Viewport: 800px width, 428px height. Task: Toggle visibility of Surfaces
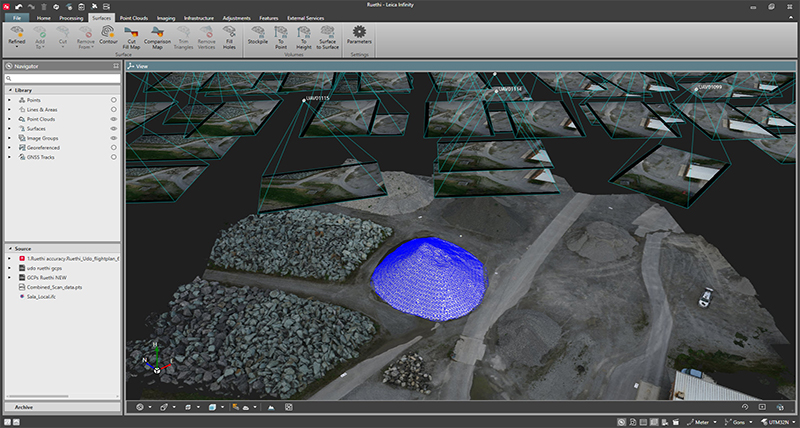tap(114, 129)
